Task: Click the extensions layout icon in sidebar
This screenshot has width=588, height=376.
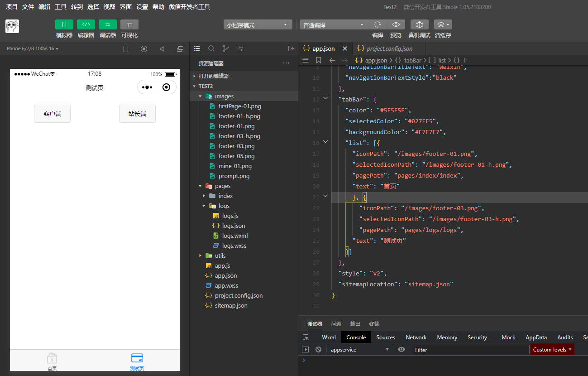Action: 240,48
